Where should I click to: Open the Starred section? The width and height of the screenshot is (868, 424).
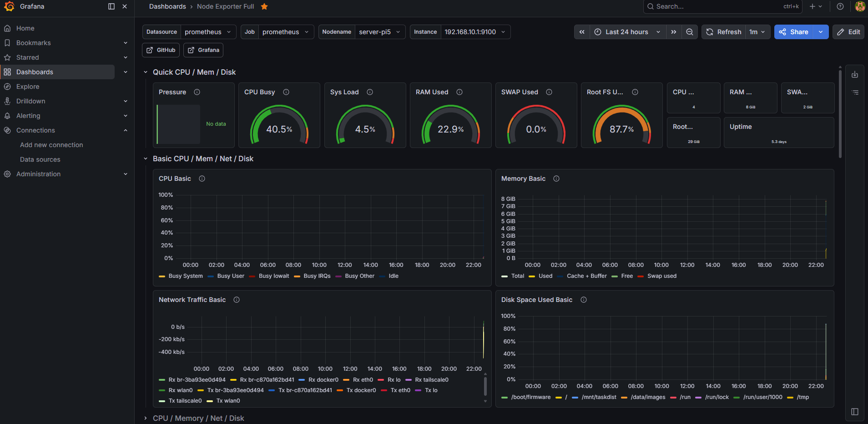[28, 57]
